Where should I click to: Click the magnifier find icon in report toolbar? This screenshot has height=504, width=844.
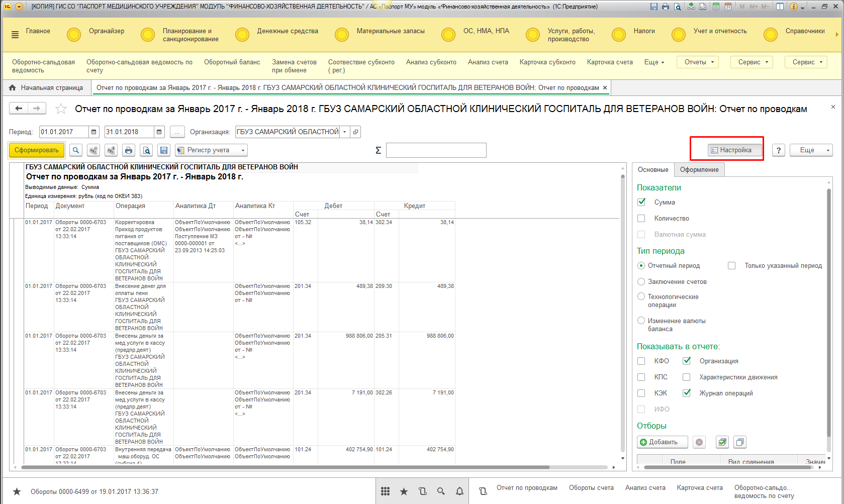tap(76, 150)
